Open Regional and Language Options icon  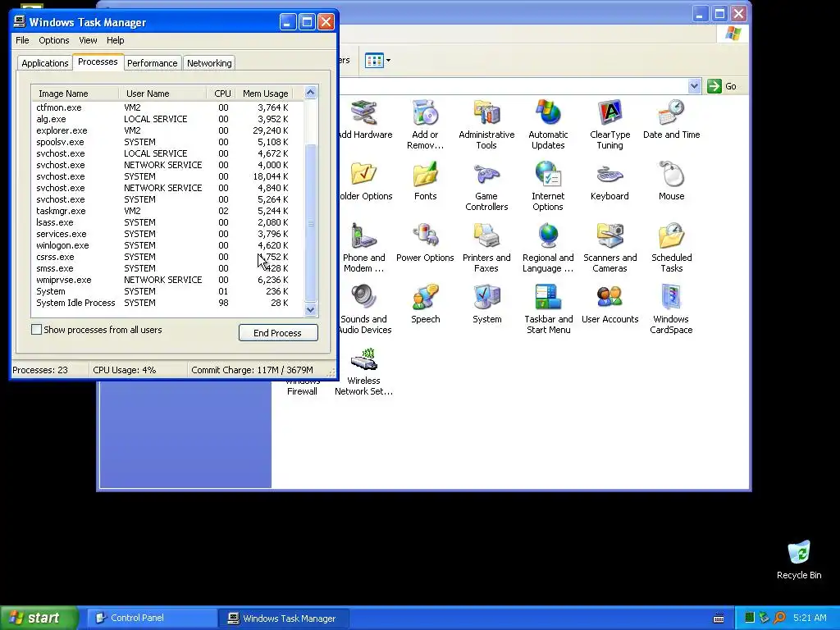pos(548,248)
